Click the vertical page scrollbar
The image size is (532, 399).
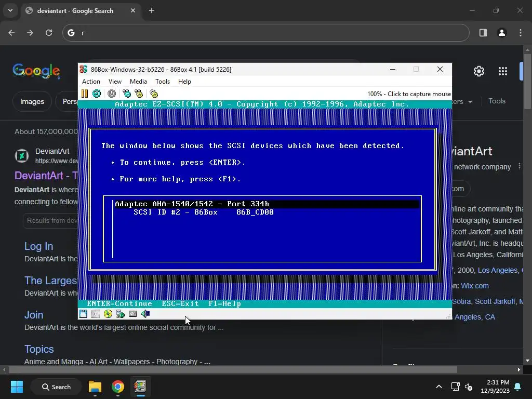[x=527, y=81]
